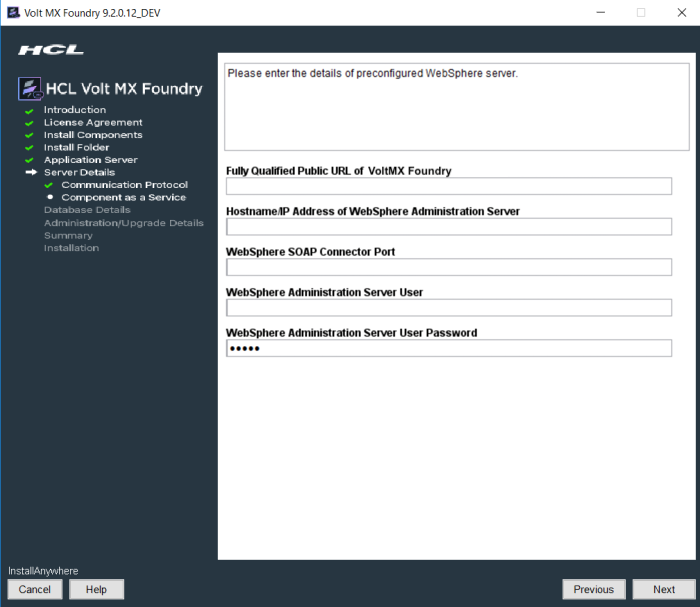
Task: Close the Volt MX Foundry installer window
Action: click(x=682, y=12)
